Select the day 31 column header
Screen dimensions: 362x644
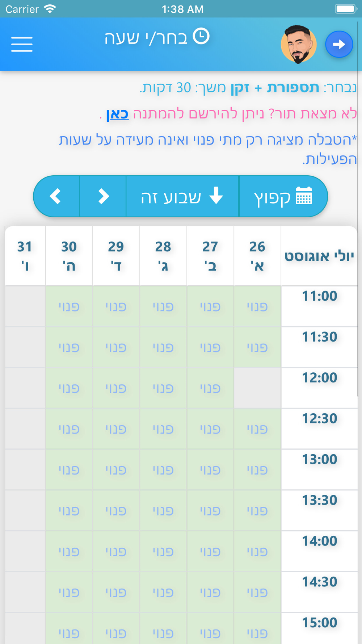[x=25, y=256]
